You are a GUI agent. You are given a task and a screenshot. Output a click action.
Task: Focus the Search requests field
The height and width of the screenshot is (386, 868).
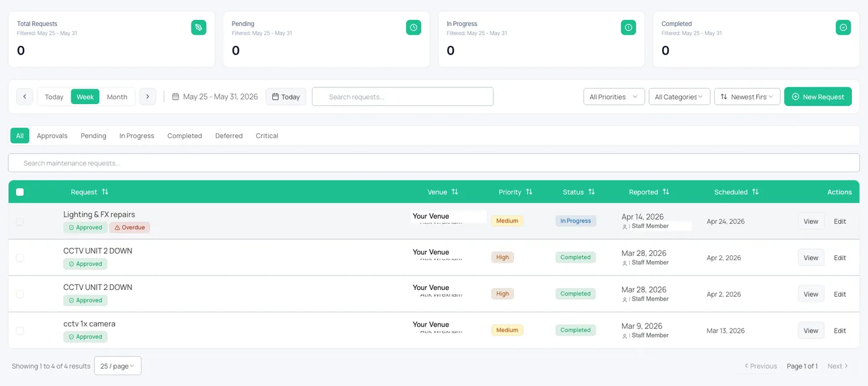(403, 97)
